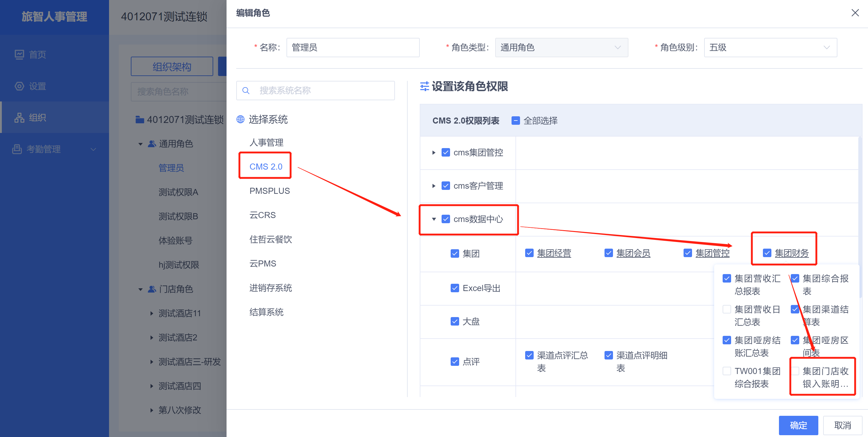Select 测试权限A role in tree

pyautogui.click(x=178, y=192)
